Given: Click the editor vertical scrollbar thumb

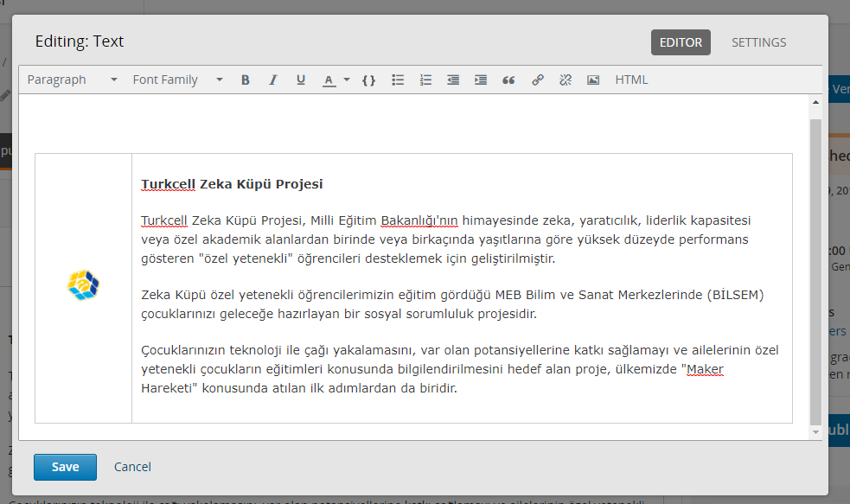Looking at the screenshot, I should [815, 271].
